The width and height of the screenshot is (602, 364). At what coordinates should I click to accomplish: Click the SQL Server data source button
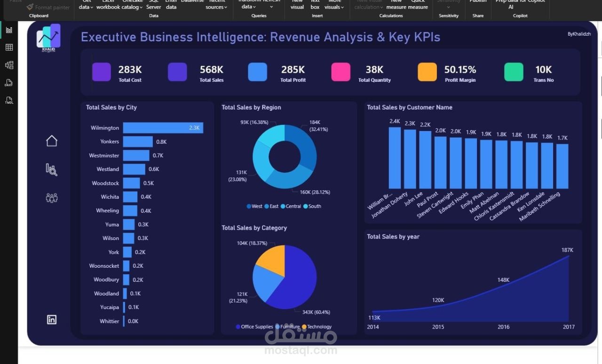pyautogui.click(x=153, y=6)
